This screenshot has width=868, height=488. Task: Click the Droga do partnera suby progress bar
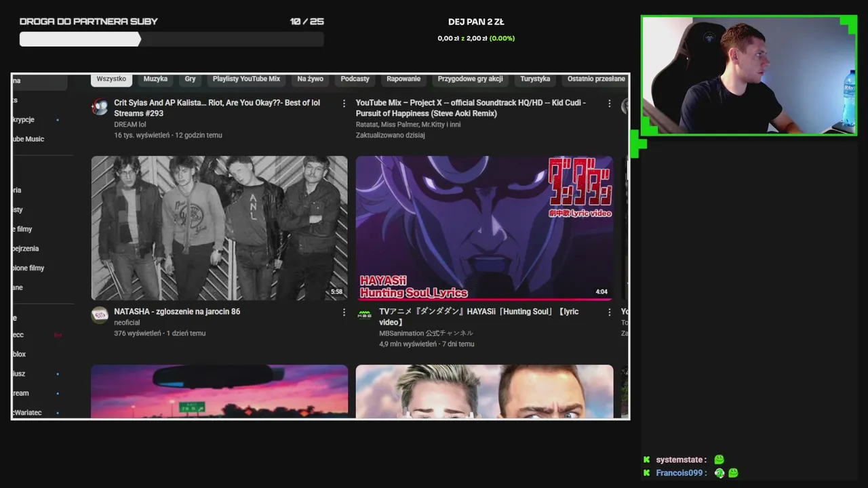click(x=172, y=39)
